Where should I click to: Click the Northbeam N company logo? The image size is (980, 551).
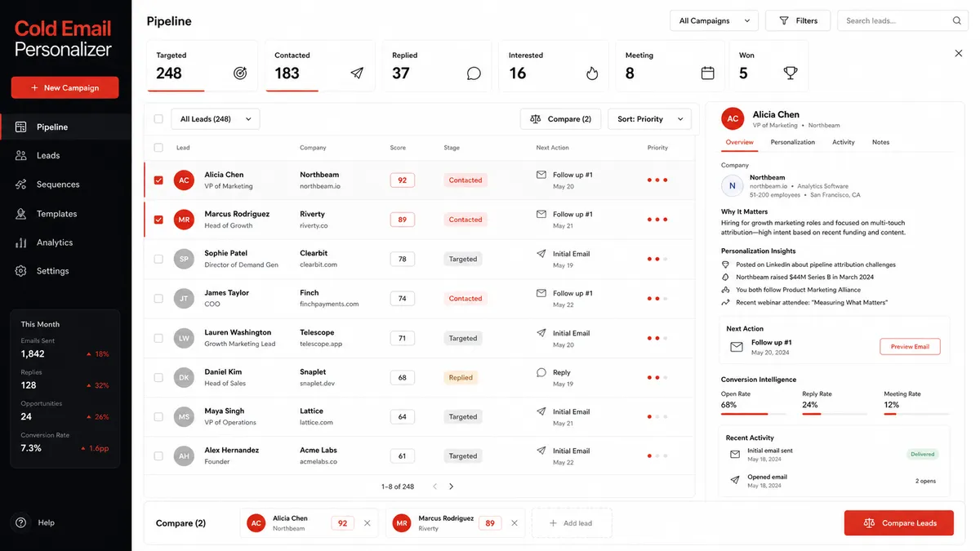(x=733, y=186)
